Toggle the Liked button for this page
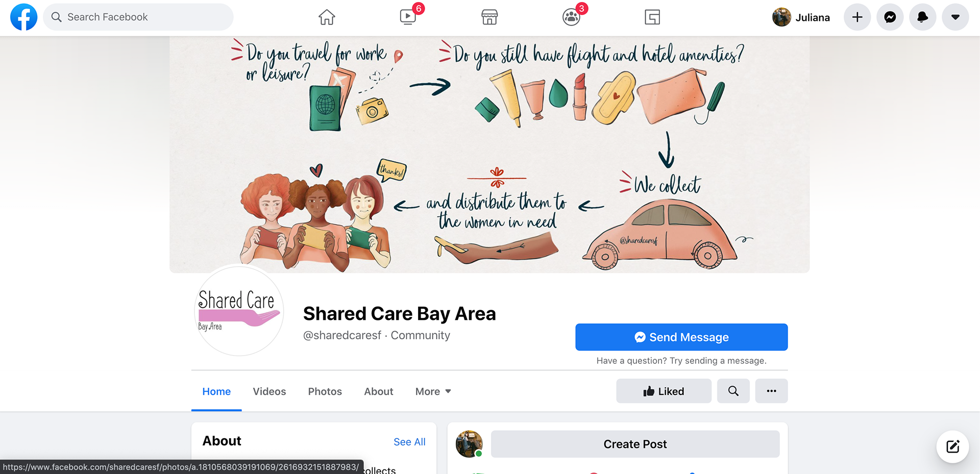 pyautogui.click(x=664, y=391)
